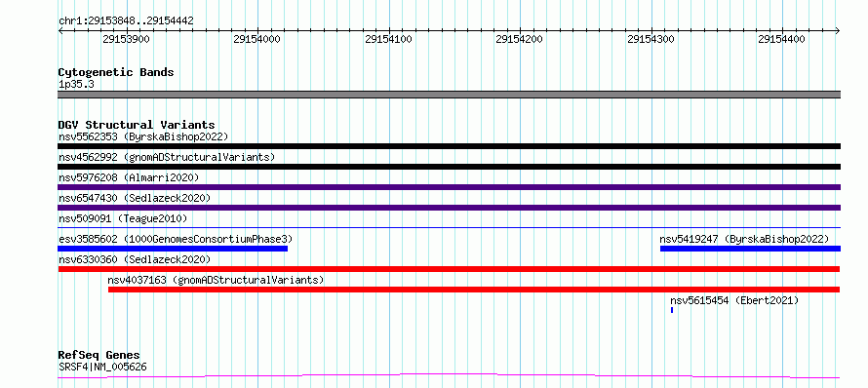
Task: Open the nsv4562992 (gnomADStructuralVariants) label
Action: coord(167,157)
